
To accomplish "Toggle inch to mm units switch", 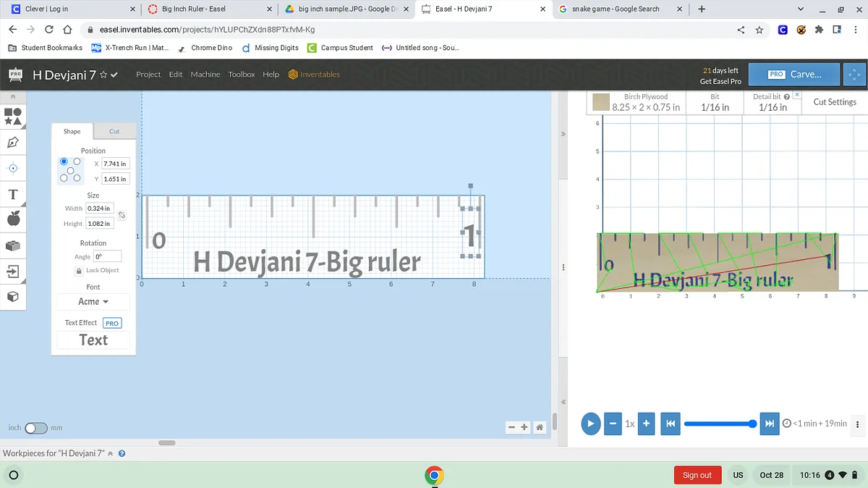I will 35,428.
